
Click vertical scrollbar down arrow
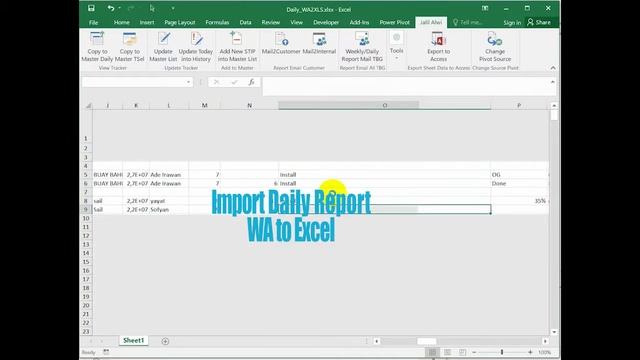[554, 332]
